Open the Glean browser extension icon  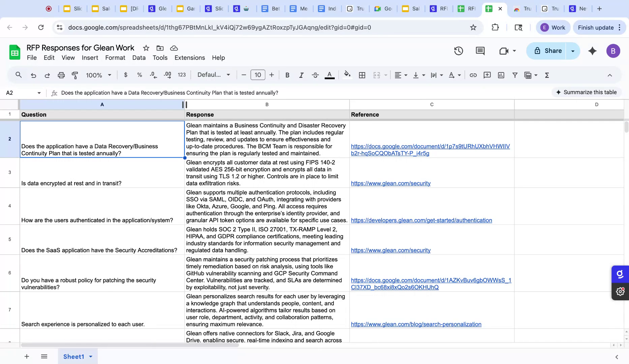point(620,274)
